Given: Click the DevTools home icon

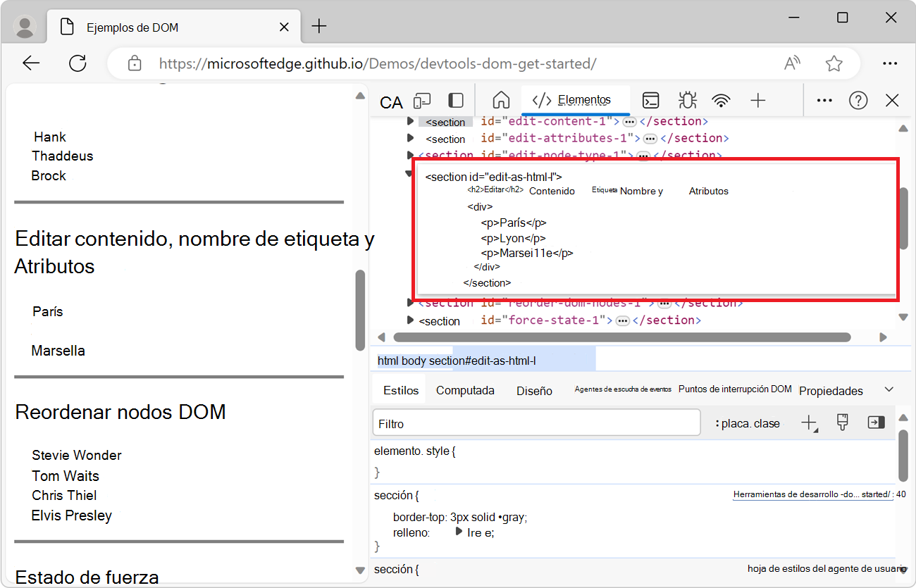Looking at the screenshot, I should point(500,101).
